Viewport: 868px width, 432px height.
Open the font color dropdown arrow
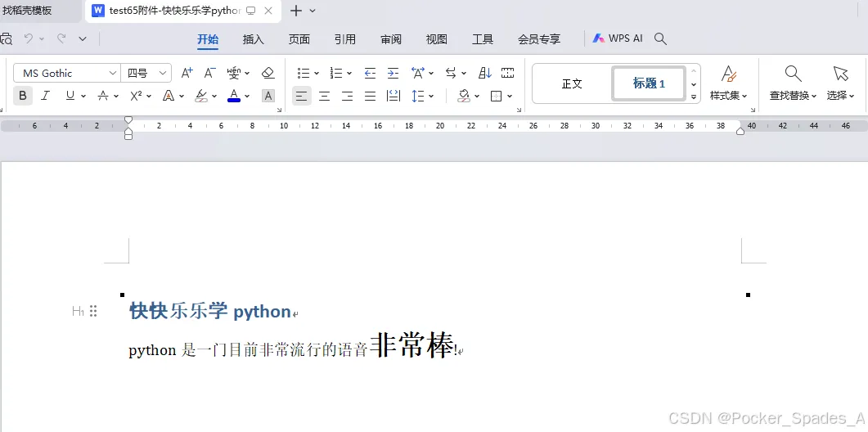tap(247, 97)
